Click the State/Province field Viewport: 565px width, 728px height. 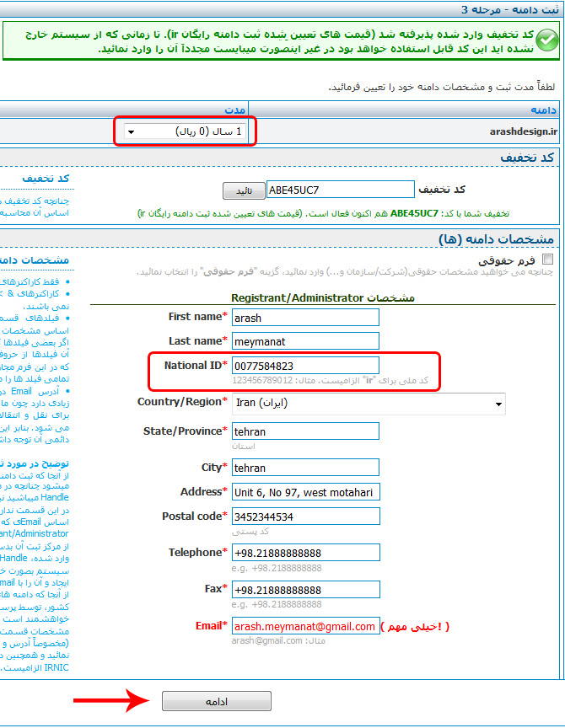[305, 431]
